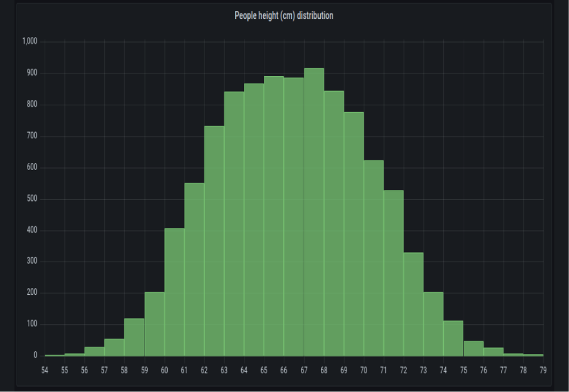Image resolution: width=569 pixels, height=392 pixels.
Task: Click the bar spanning 70 to 71
Action: [373, 258]
